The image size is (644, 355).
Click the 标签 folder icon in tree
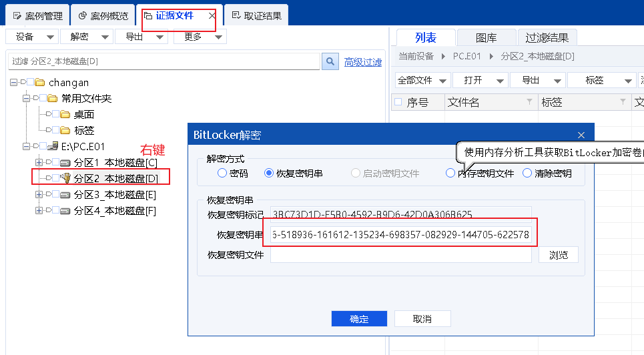click(65, 130)
